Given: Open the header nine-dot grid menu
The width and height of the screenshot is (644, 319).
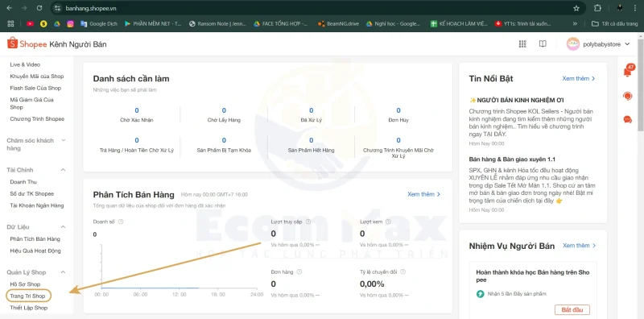Looking at the screenshot, I should [x=522, y=44].
